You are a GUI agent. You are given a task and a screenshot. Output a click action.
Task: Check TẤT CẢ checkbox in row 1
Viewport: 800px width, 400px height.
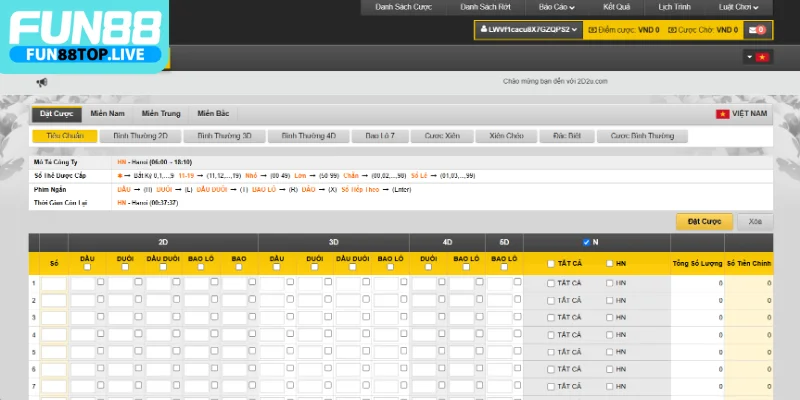pos(551,284)
